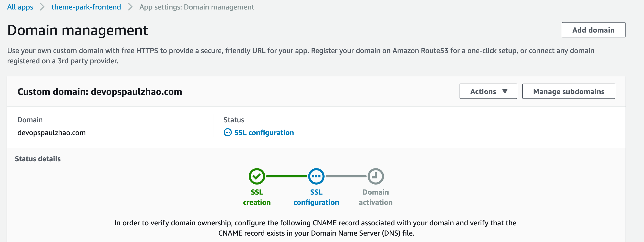The height and width of the screenshot is (242, 644).
Task: Click the Custom domain header text
Action: (100, 91)
